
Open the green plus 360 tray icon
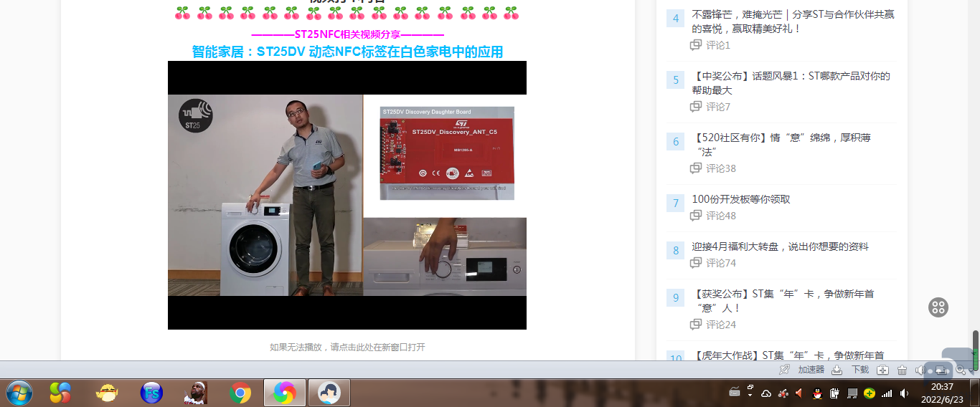[870, 393]
